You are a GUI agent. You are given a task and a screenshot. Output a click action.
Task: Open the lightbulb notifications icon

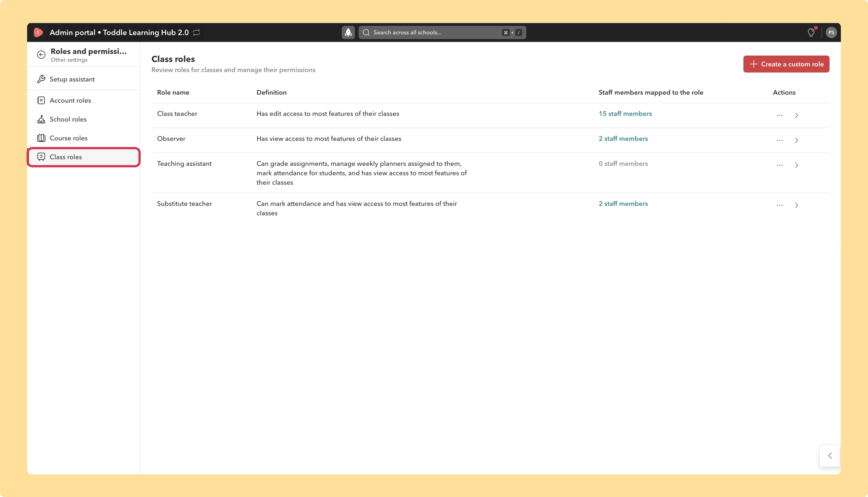[x=811, y=32]
